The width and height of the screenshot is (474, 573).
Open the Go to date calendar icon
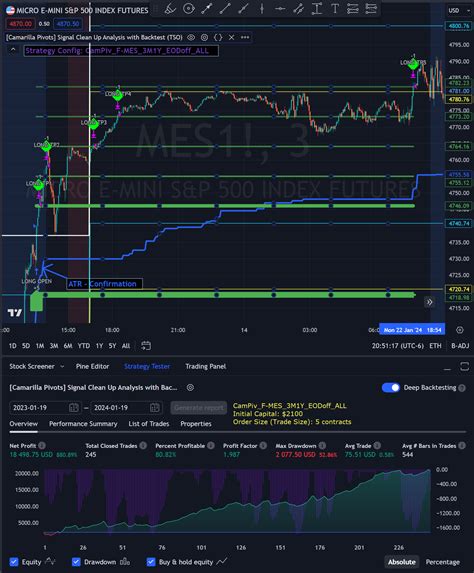(146, 346)
